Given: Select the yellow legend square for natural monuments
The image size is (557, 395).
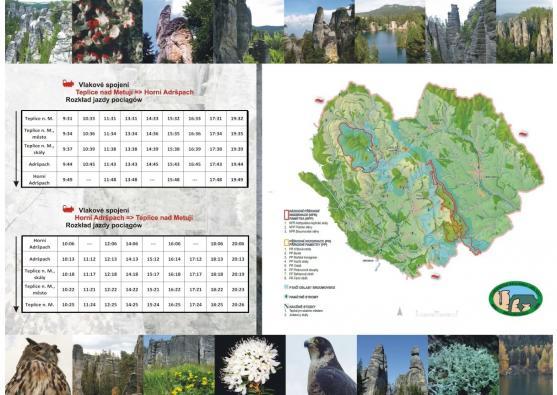Looking at the screenshot, I should [x=286, y=243].
